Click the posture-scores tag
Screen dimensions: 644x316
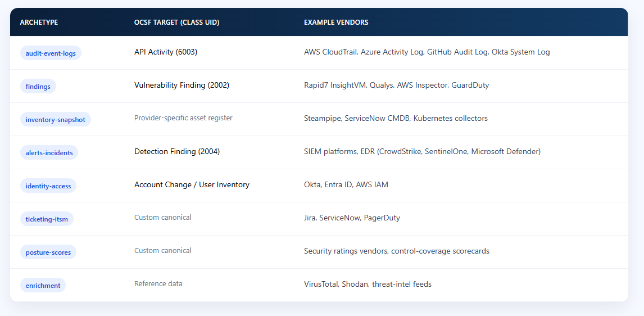tap(48, 252)
